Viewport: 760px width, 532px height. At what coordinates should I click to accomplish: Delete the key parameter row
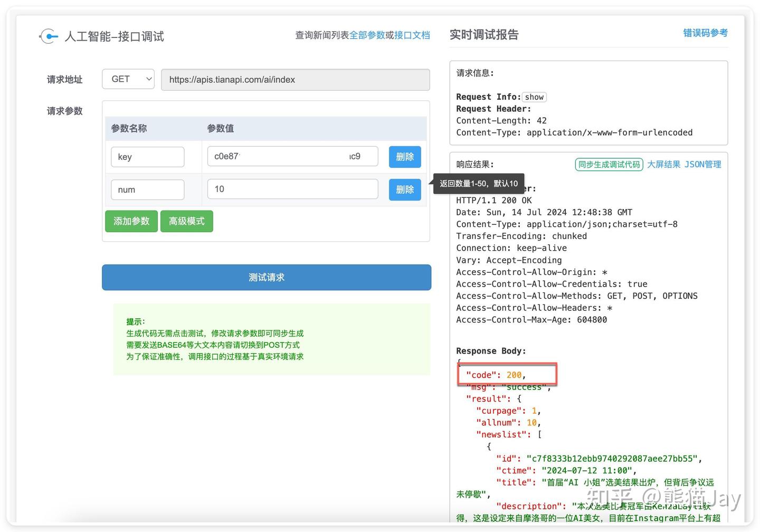(x=405, y=157)
